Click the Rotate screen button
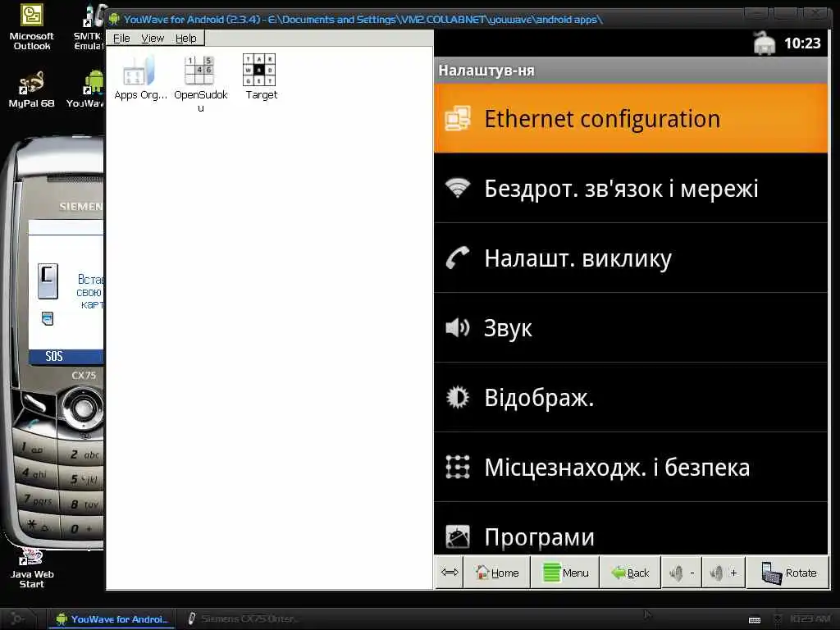The height and width of the screenshot is (630, 840). coord(787,573)
